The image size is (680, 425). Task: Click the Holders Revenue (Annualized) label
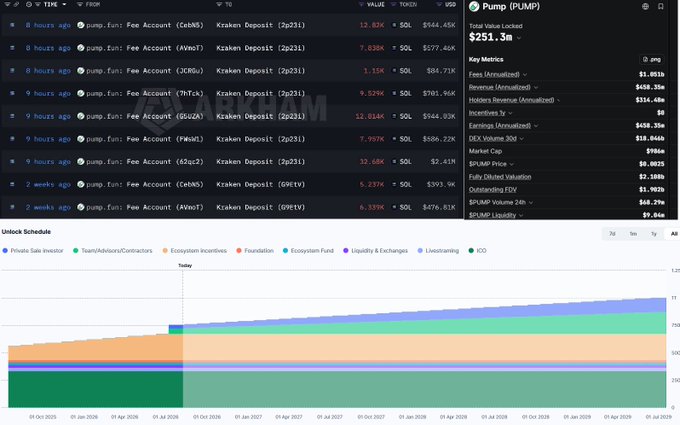coord(511,100)
